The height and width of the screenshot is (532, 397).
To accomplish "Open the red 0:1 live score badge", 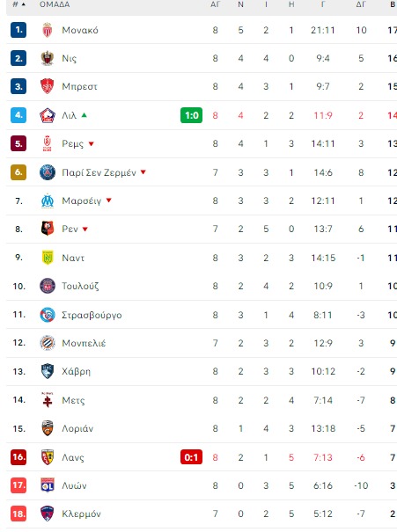I will pos(191,457).
